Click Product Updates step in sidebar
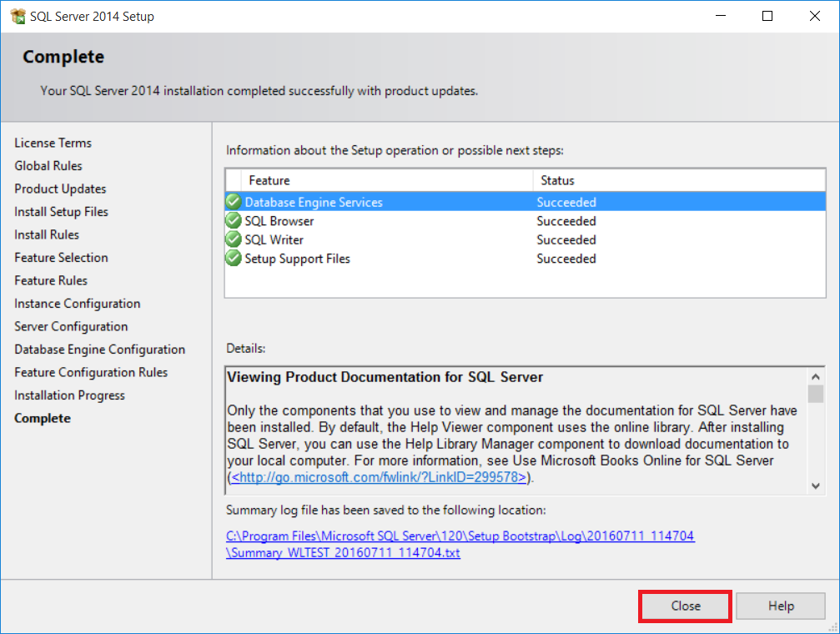 [x=61, y=189]
